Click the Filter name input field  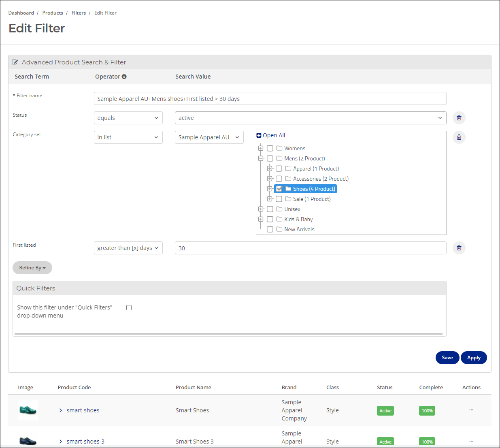(x=270, y=98)
